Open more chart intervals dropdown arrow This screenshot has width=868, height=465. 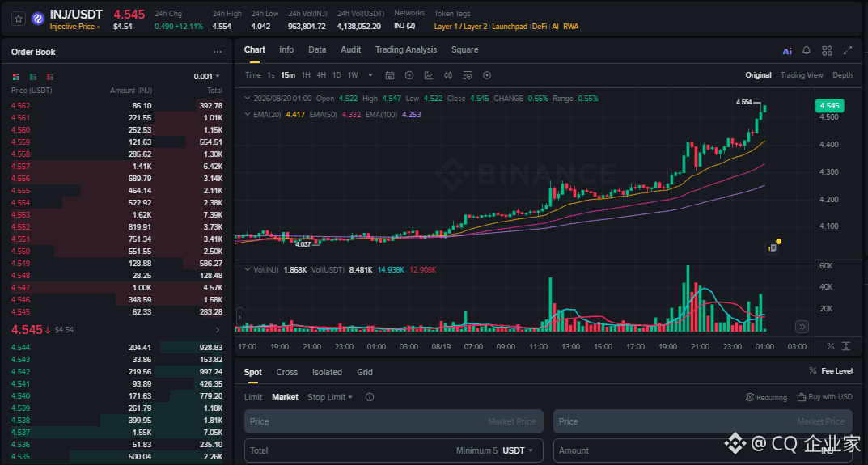coord(370,75)
